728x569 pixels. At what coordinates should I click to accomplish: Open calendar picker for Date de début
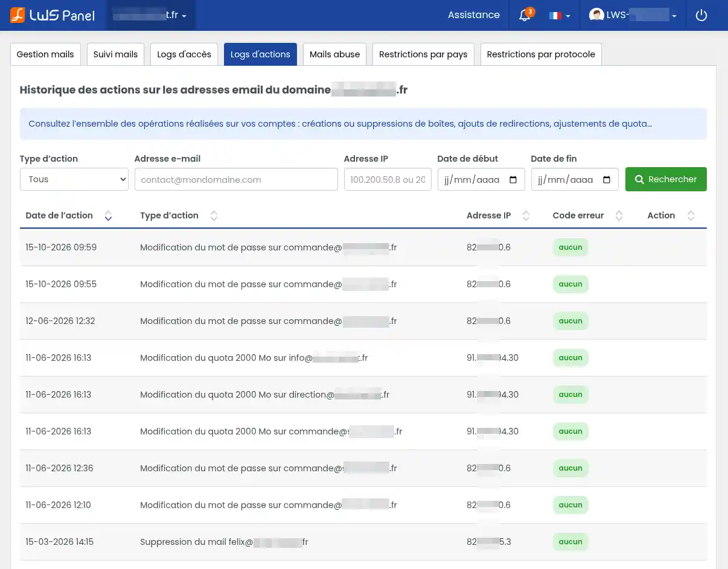(513, 180)
